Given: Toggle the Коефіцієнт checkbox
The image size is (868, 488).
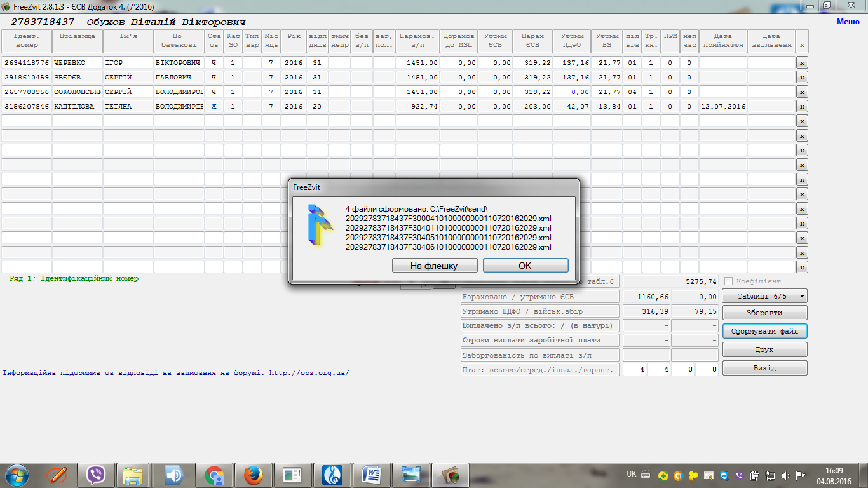Looking at the screenshot, I should click(x=729, y=281).
